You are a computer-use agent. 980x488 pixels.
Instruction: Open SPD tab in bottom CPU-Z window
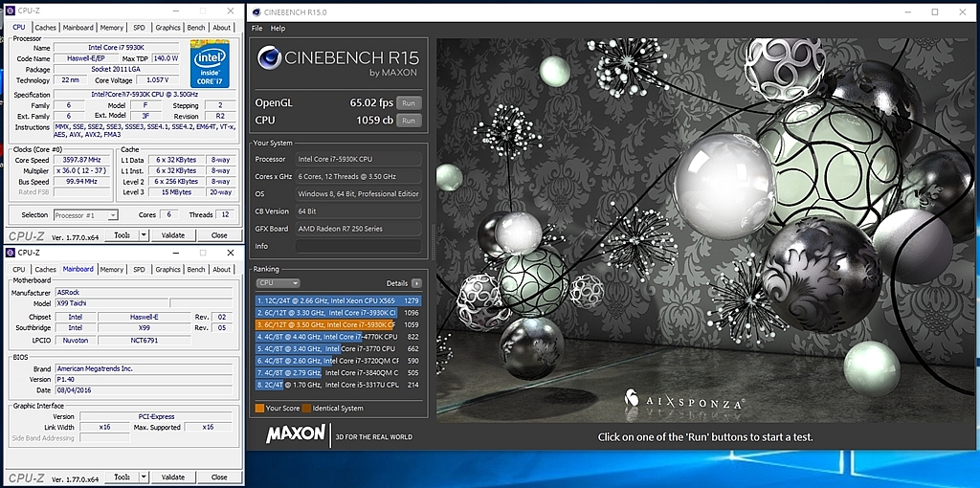pos(140,269)
